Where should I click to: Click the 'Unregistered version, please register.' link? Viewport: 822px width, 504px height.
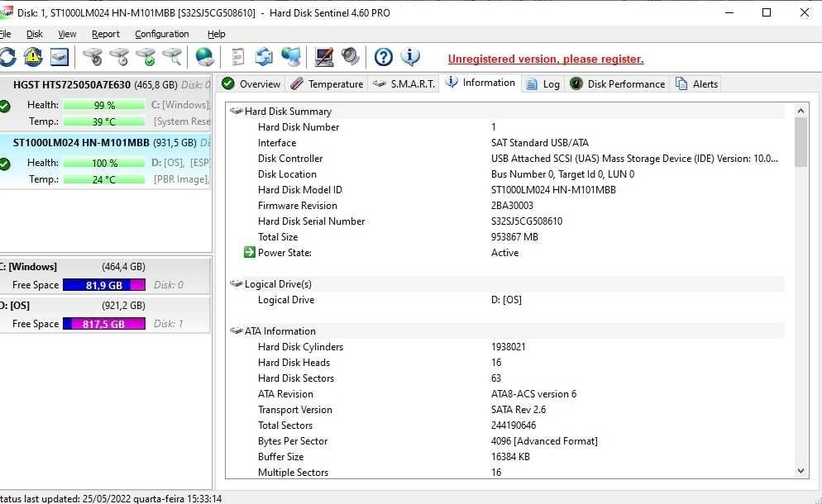click(x=546, y=59)
